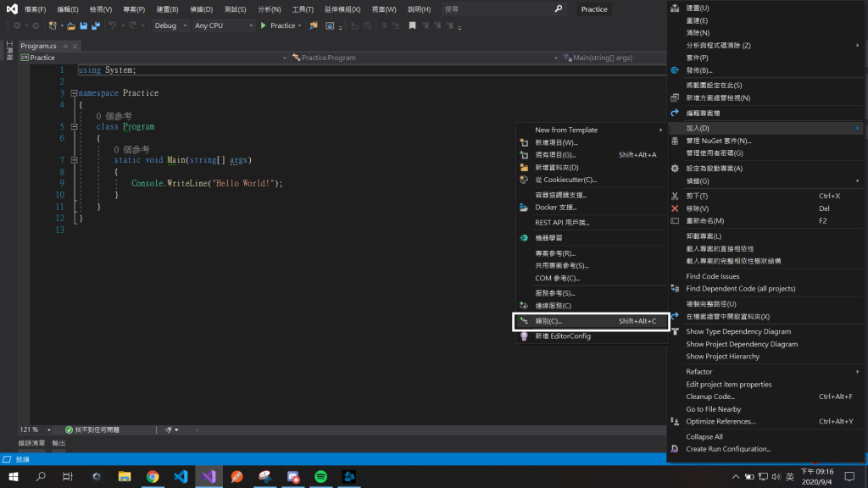Collapse the namespace Practice code block

[74, 93]
